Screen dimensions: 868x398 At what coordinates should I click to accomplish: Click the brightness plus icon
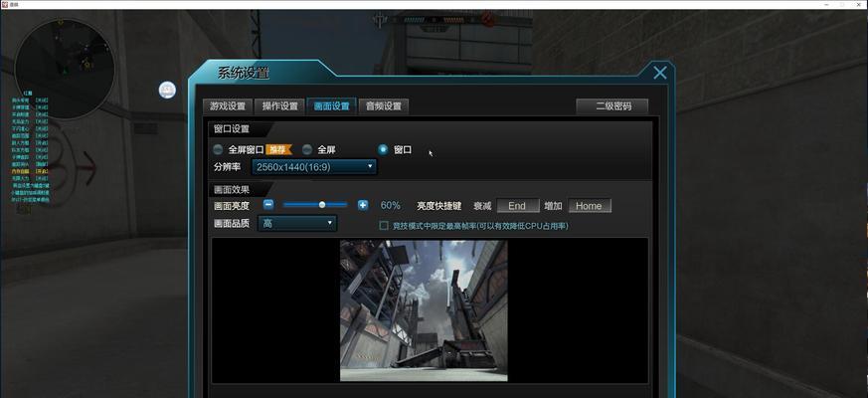click(x=363, y=205)
